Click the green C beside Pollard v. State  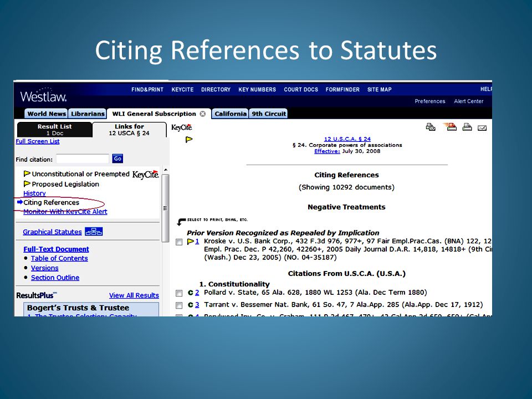pos(190,293)
